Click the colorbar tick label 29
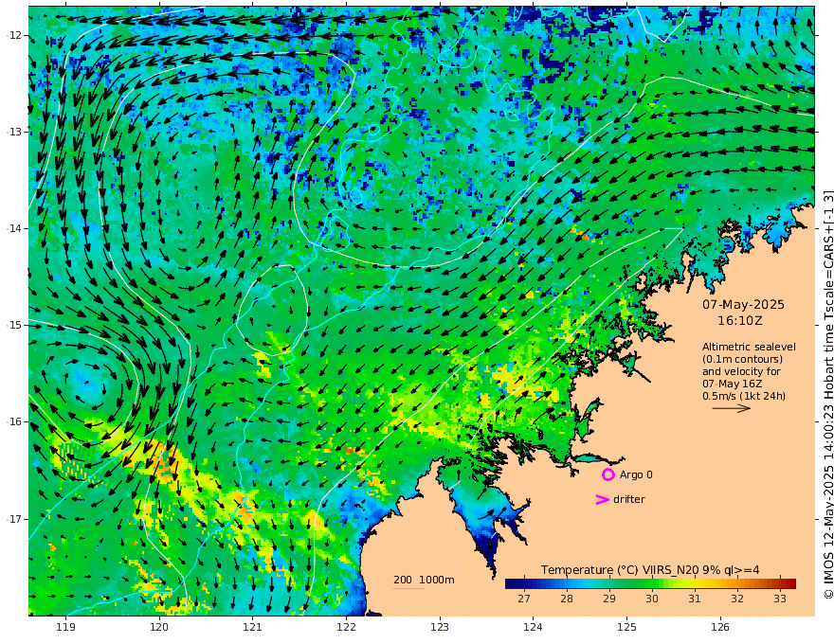 pyautogui.click(x=609, y=599)
